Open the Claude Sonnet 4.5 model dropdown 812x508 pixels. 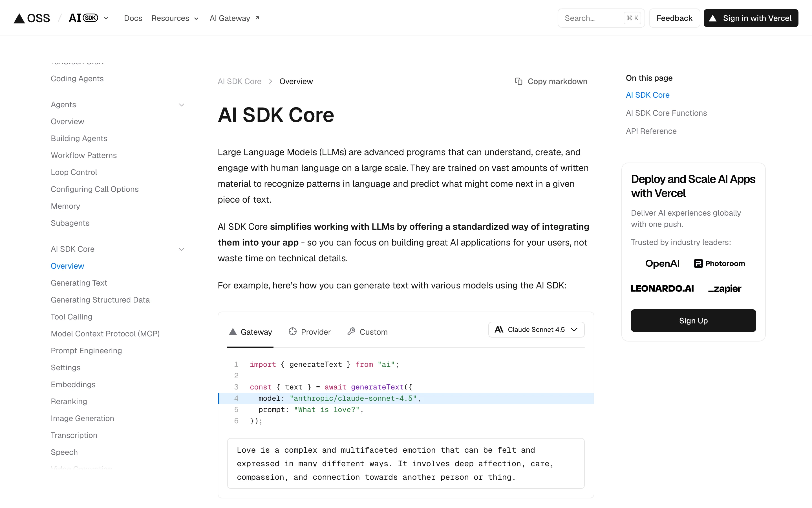536,330
